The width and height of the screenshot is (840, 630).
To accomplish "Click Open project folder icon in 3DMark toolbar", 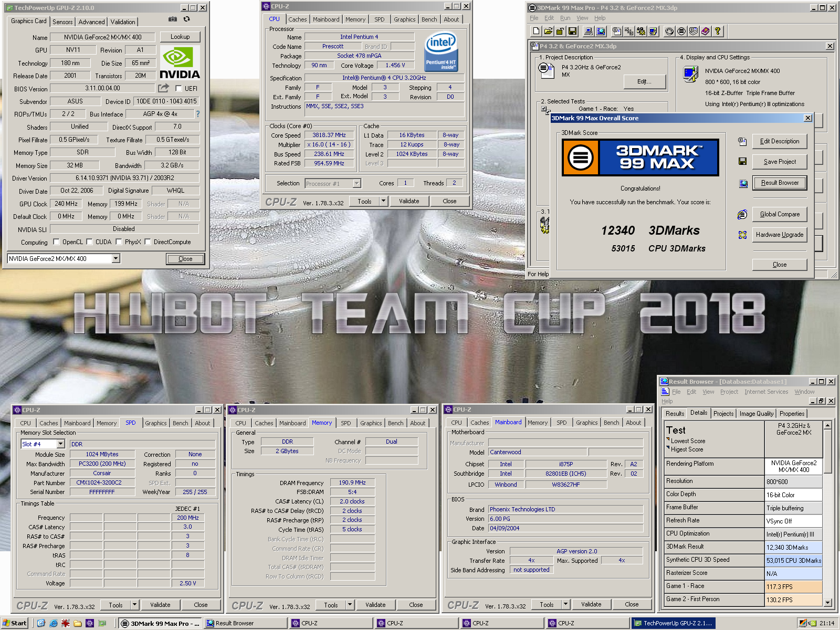I will click(x=548, y=31).
